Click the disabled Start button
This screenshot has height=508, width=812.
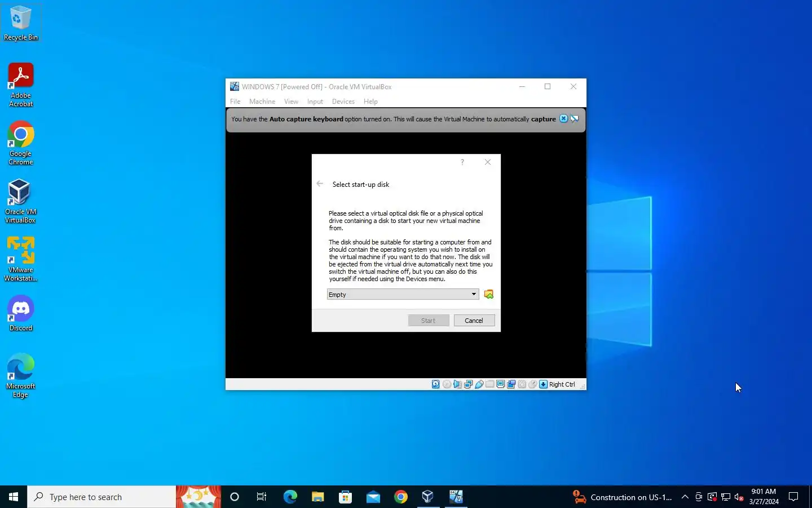pyautogui.click(x=429, y=321)
